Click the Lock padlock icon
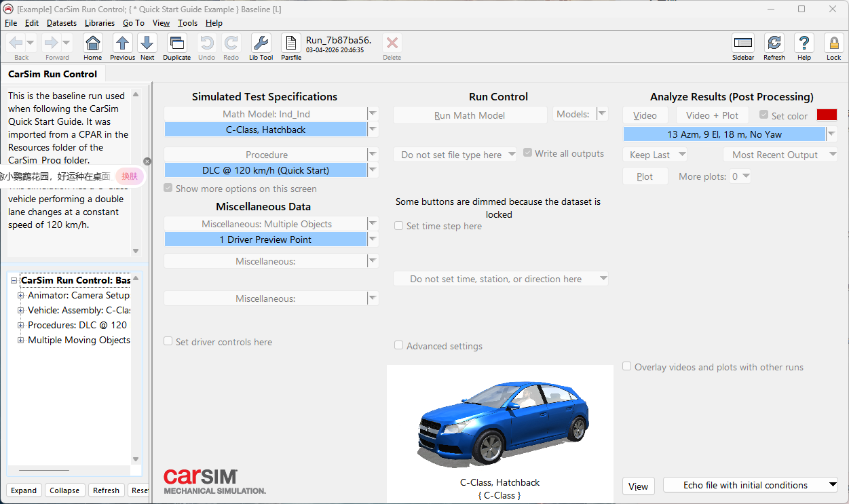This screenshot has height=504, width=849. (x=833, y=44)
